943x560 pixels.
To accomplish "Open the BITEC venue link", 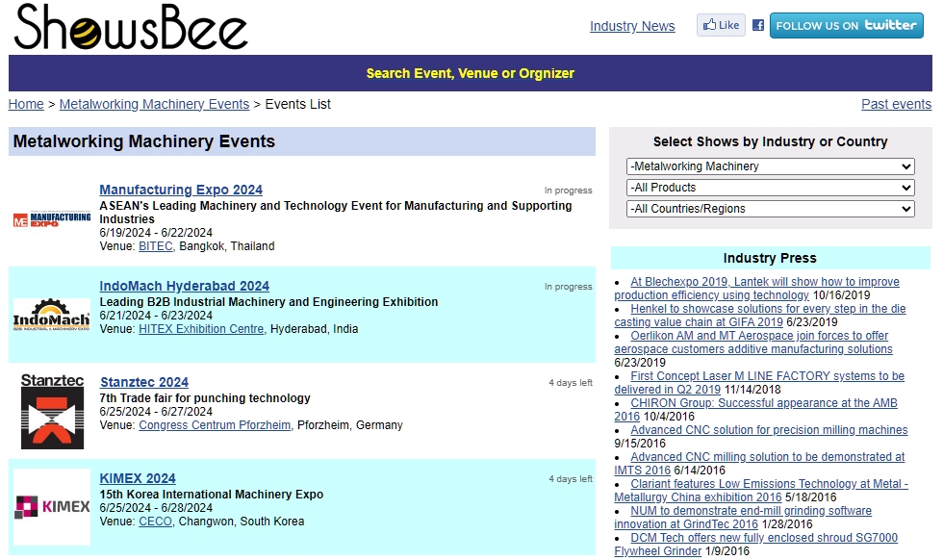I will coord(155,246).
